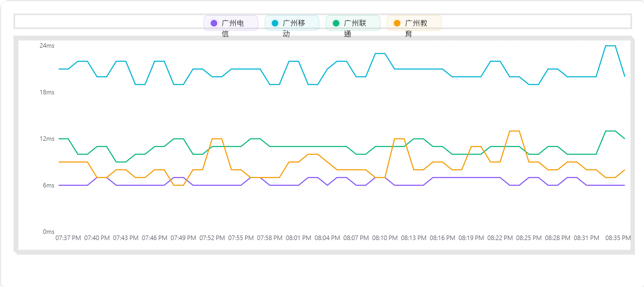Image resolution: width=644 pixels, height=287 pixels.
Task: Click the cyan line peak above 08:10 PM
Action: coord(380,54)
